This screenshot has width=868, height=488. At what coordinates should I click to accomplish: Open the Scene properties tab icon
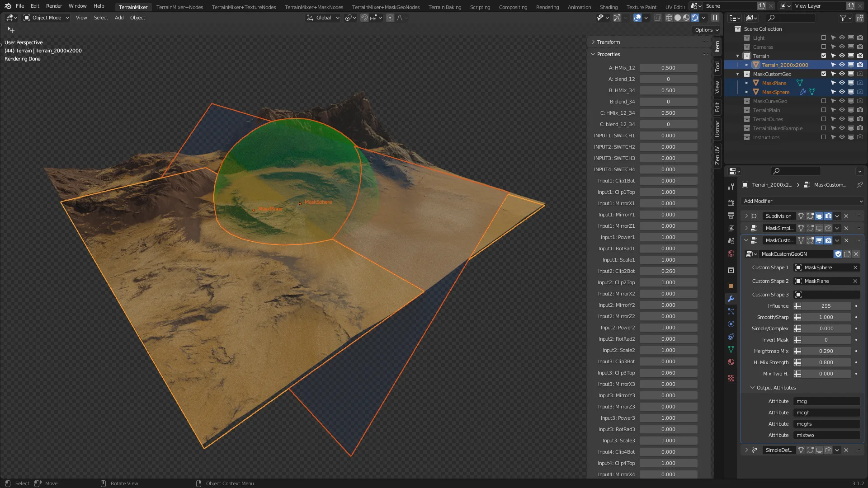[x=731, y=241]
